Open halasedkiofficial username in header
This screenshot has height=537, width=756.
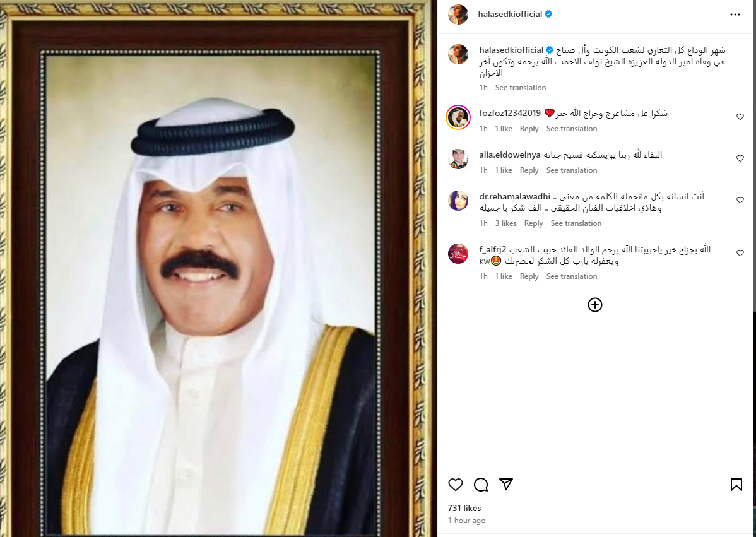[510, 14]
